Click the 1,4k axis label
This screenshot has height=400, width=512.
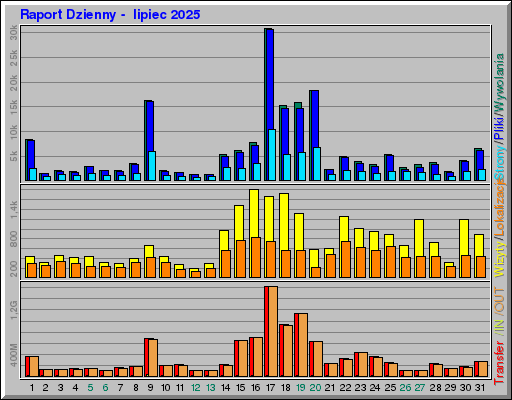14,210
